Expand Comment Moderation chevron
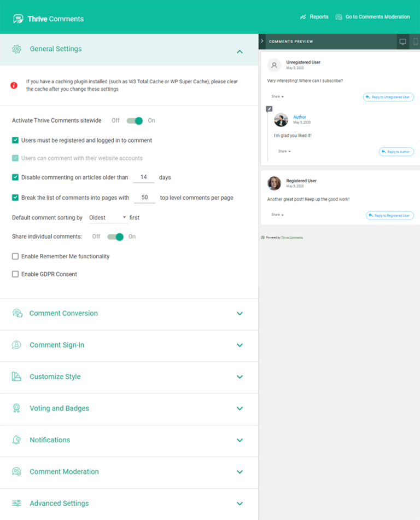 [x=240, y=472]
